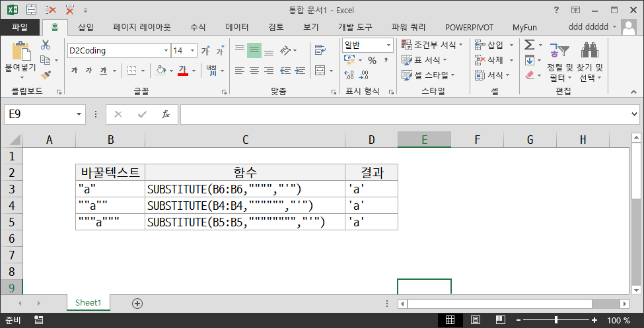Open the Name Box dropdown arrow
Viewport: 644px width, 328px height.
[79, 114]
